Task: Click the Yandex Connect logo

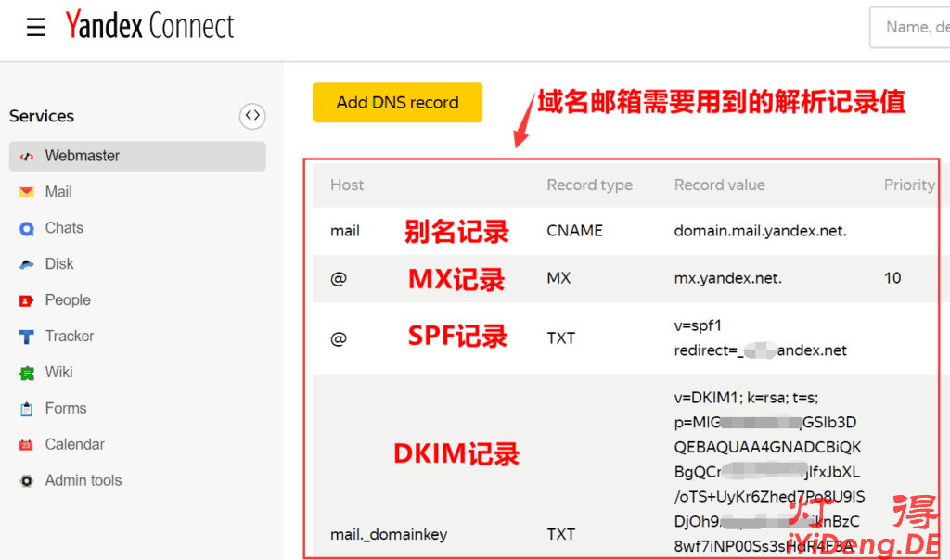Action: (149, 25)
